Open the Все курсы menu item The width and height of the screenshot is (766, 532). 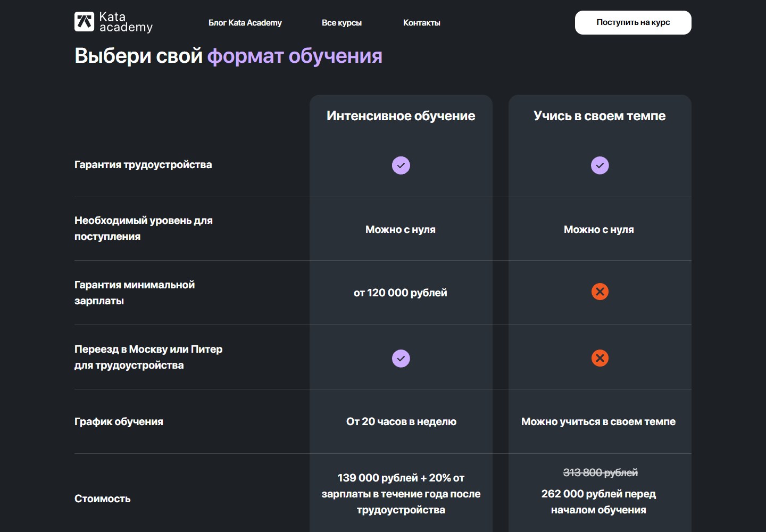point(342,23)
